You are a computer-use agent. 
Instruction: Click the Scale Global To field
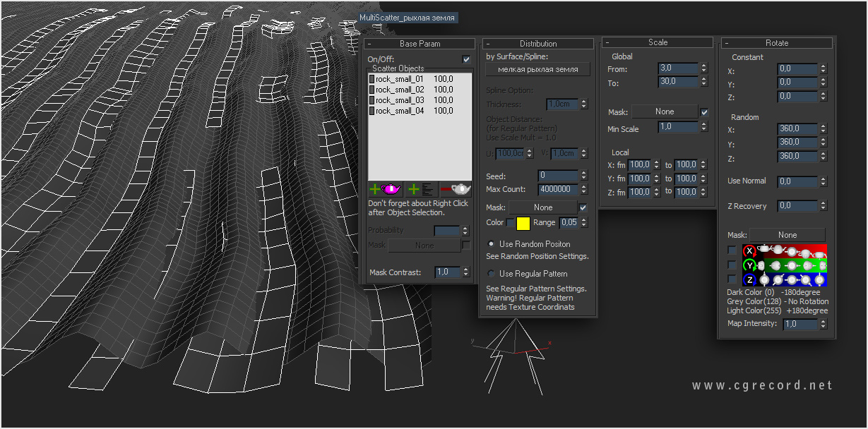click(678, 83)
